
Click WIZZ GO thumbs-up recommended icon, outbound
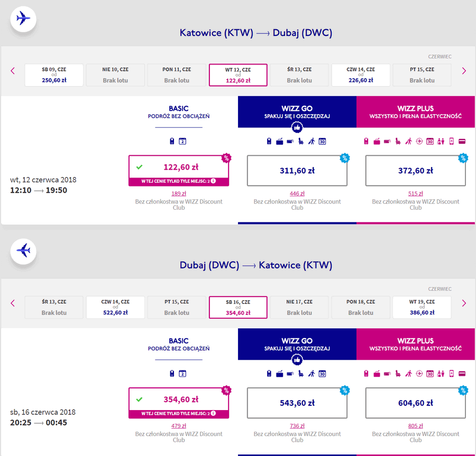click(x=297, y=127)
